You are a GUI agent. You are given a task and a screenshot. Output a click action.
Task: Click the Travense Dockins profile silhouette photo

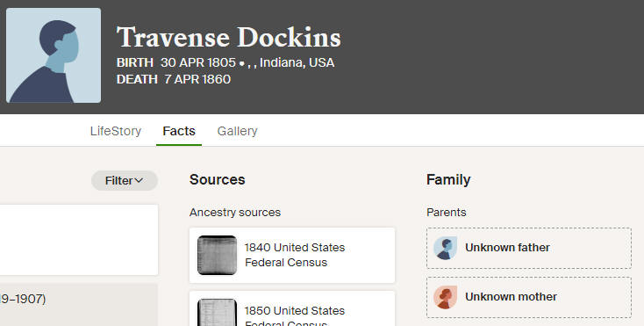pos(54,55)
